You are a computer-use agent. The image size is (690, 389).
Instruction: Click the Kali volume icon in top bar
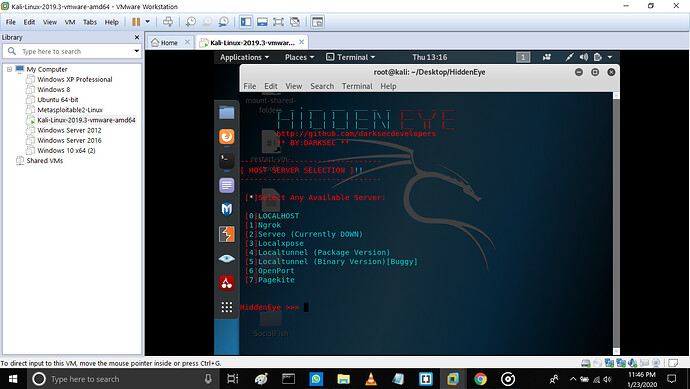(584, 57)
